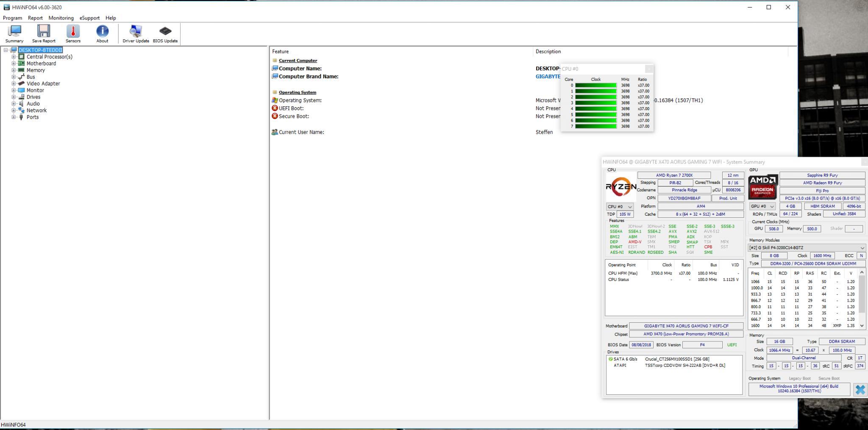Click the Ryzen logo
The height and width of the screenshot is (430, 868).
(x=621, y=186)
